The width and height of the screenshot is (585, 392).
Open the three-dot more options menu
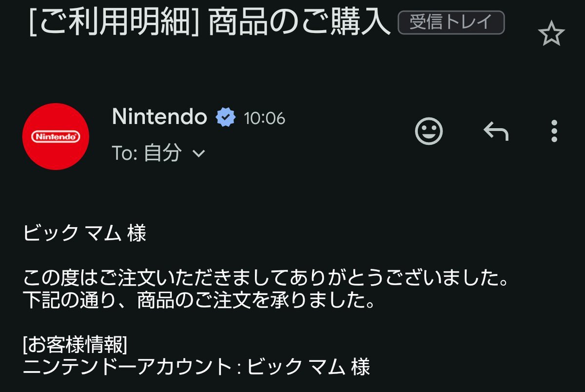point(554,131)
